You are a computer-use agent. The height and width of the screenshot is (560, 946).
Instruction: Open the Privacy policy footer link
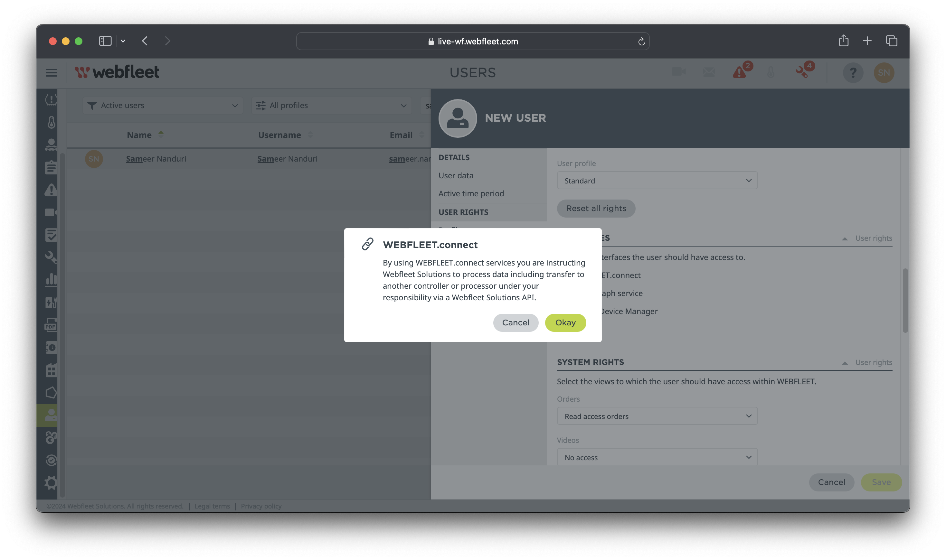pyautogui.click(x=261, y=507)
